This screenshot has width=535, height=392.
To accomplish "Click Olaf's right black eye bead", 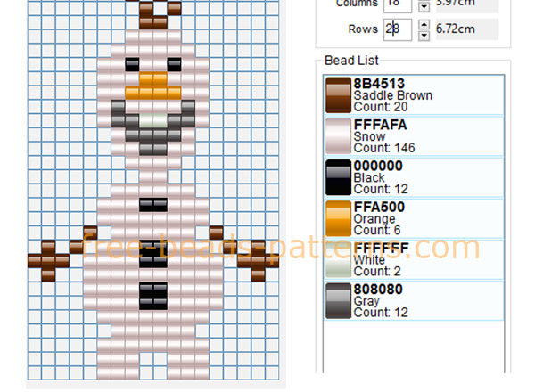I will 174,65.
